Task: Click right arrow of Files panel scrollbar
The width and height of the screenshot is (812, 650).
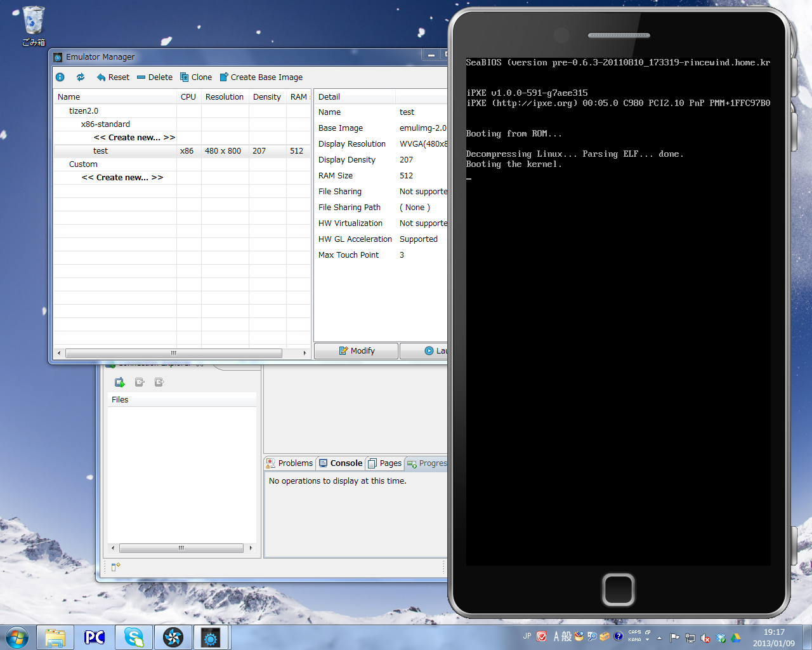Action: coord(251,548)
